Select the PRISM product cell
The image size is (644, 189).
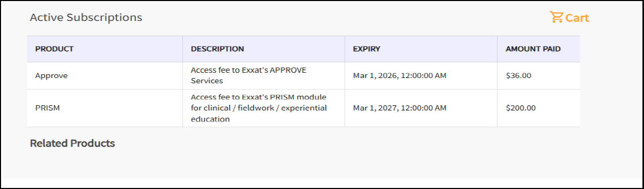click(x=47, y=108)
